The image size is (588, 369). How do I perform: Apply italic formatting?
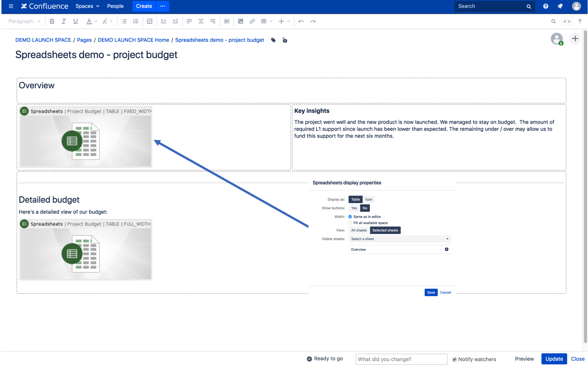pos(63,21)
